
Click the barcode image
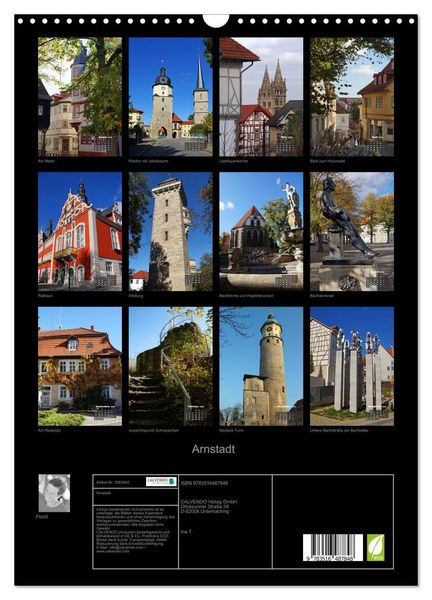[333, 548]
